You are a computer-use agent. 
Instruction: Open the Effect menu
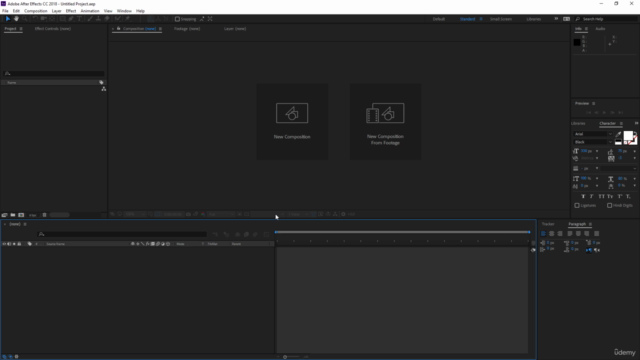point(71,11)
